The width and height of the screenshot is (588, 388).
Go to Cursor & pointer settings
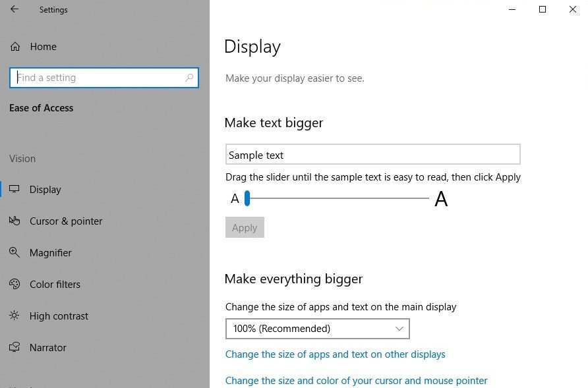[x=66, y=221]
